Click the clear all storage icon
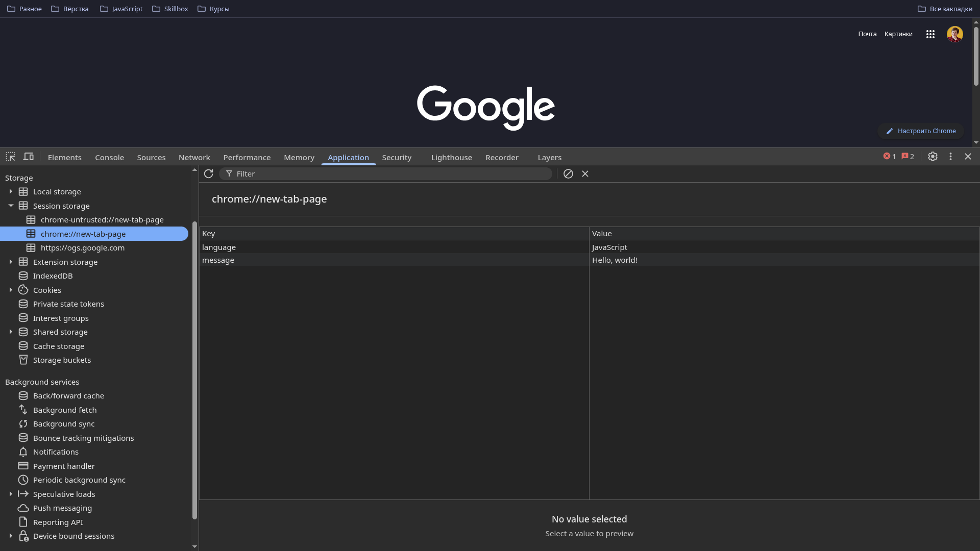Viewport: 980px width, 551px height. pyautogui.click(x=568, y=174)
